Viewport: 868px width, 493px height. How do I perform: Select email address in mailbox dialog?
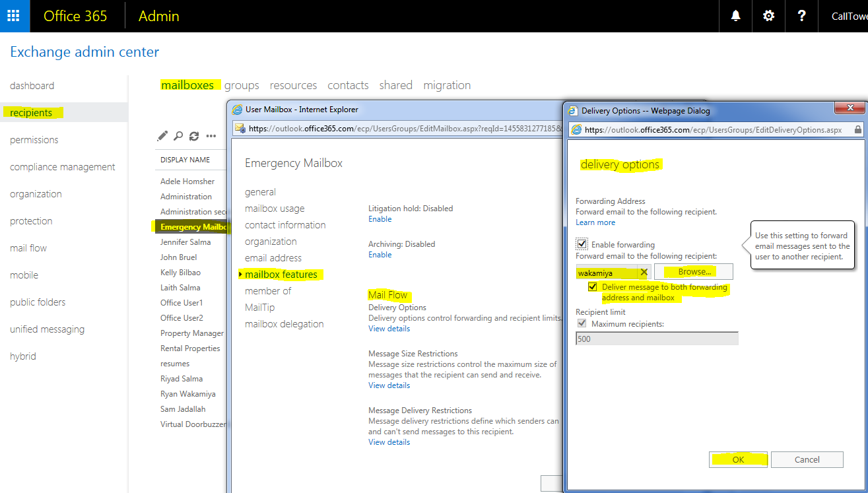click(273, 258)
